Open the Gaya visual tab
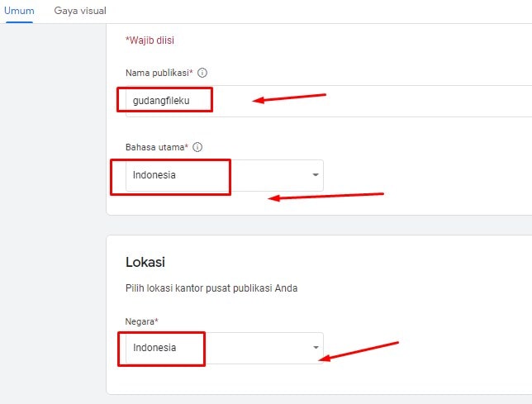Viewport: 532px width, 404px height. (80, 12)
